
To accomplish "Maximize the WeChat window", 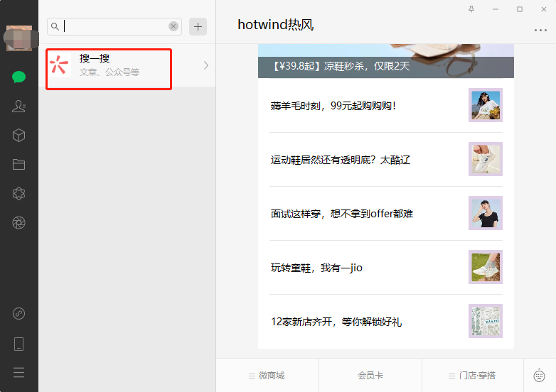I will point(520,9).
